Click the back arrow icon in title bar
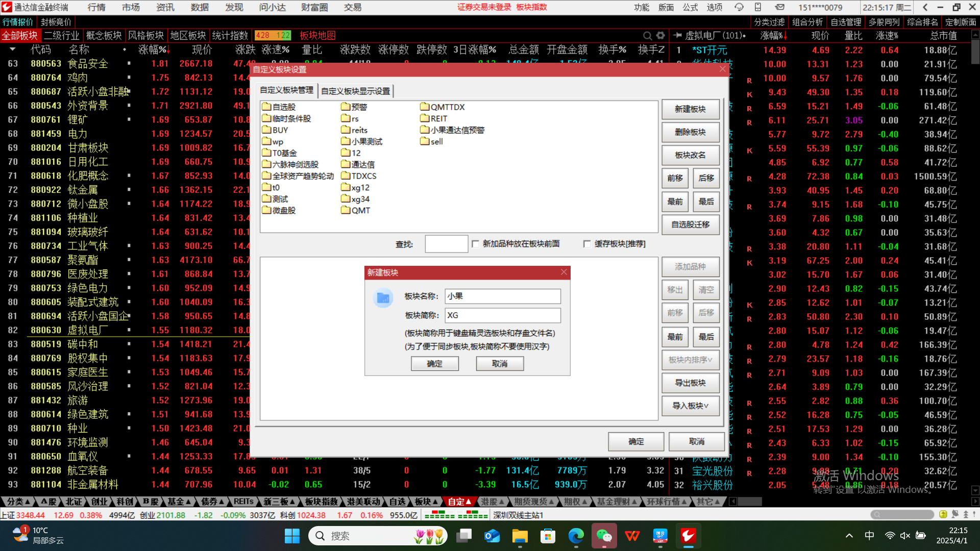The height and width of the screenshot is (551, 980). point(925,7)
